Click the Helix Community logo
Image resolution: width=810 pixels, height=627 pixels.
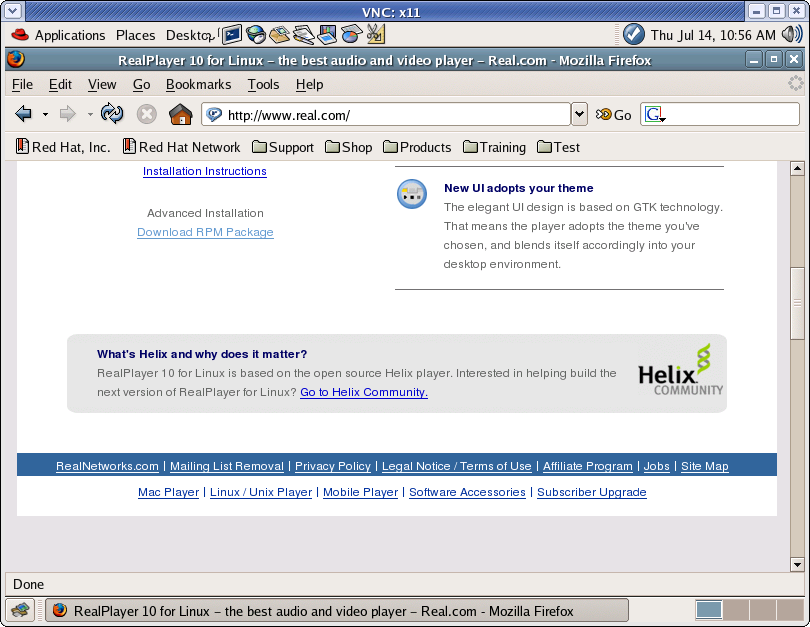coord(680,371)
